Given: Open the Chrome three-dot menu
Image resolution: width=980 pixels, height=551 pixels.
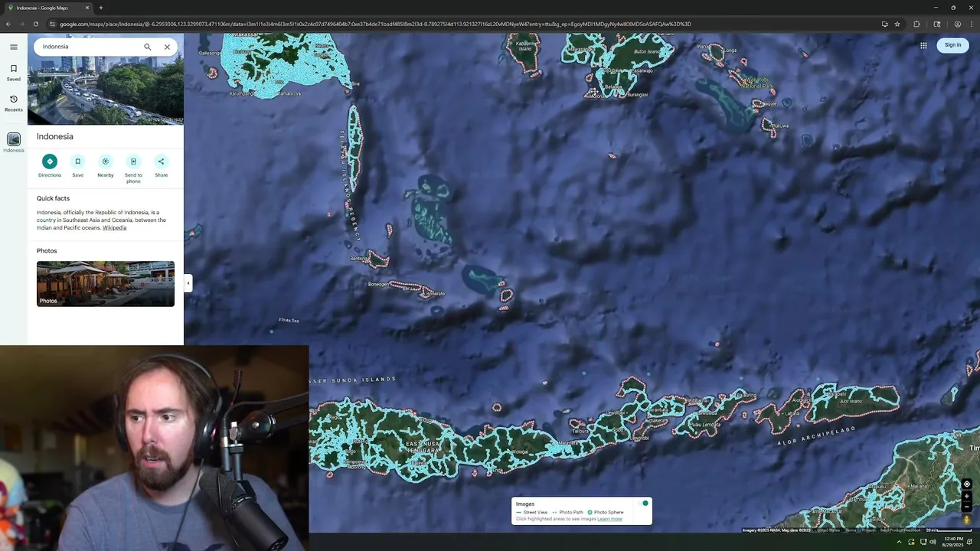Looking at the screenshot, I should [x=971, y=24].
